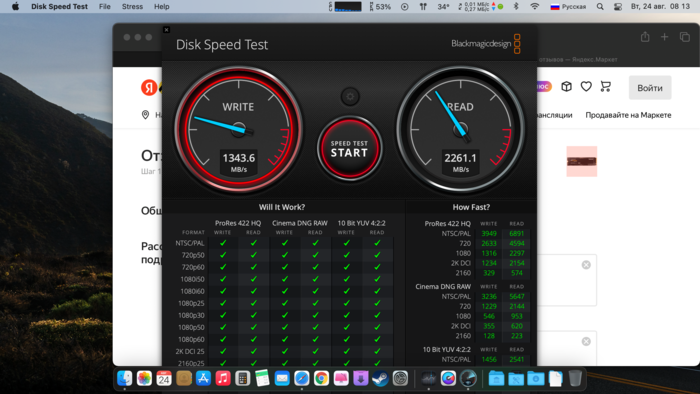Open Disk Speed Test icon in the Dock
This screenshot has width=700, height=394.
click(468, 378)
